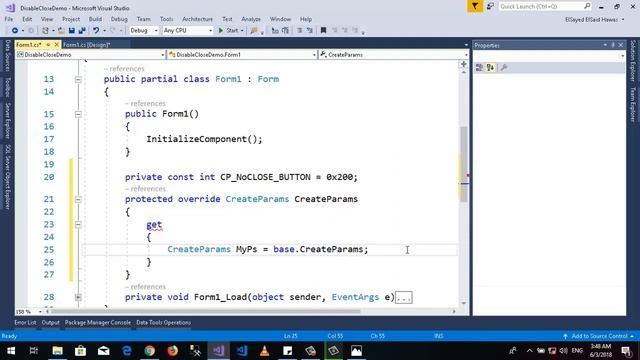This screenshot has width=640, height=360.
Task: Open the Solution Configurations Debug dropdown
Action: coord(144,31)
